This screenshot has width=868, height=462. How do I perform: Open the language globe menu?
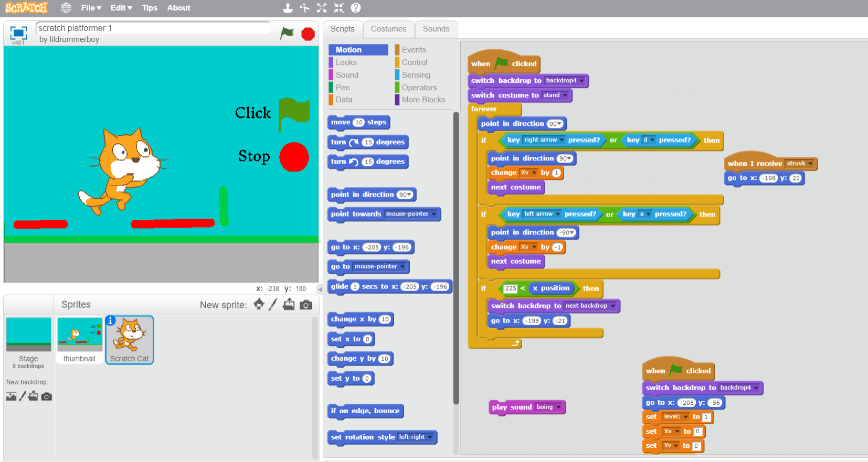coord(66,8)
